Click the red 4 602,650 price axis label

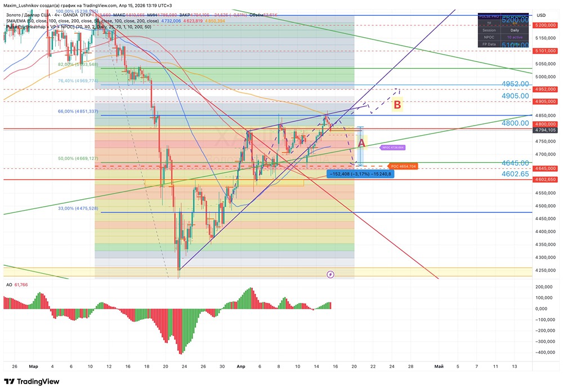(x=546, y=179)
